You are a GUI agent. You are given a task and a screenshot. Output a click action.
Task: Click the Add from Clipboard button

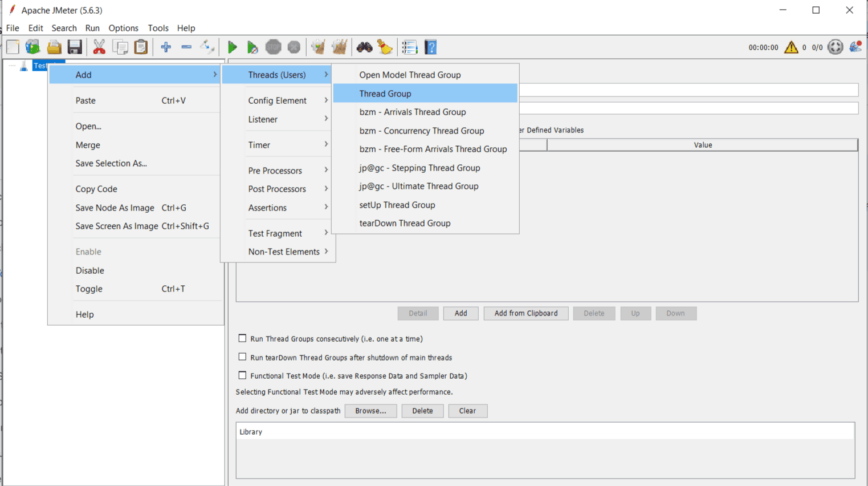525,313
